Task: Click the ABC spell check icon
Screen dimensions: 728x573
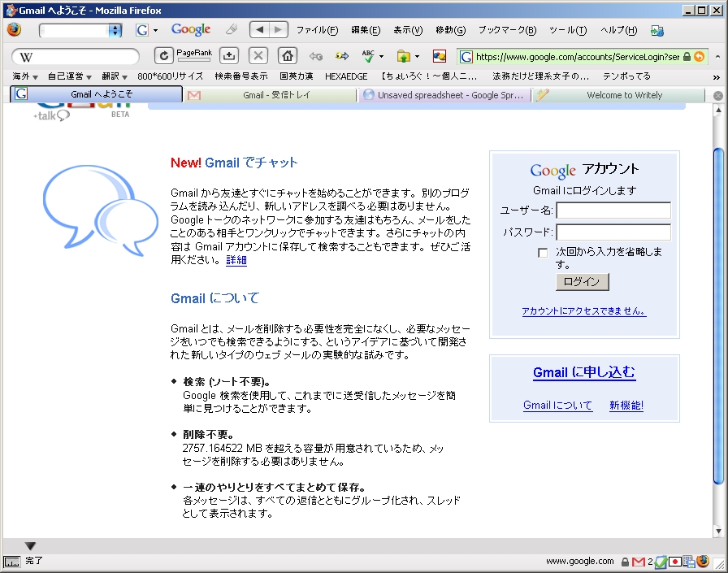Action: point(368,56)
